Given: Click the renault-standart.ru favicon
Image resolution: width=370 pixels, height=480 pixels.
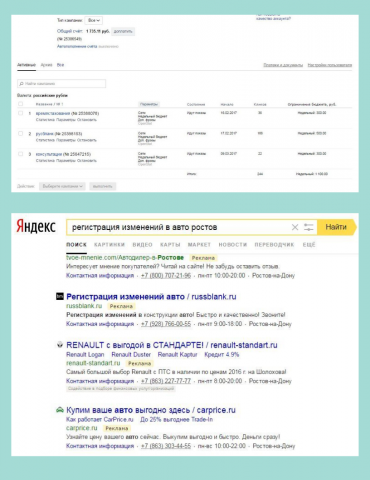Looking at the screenshot, I should coord(60,345).
